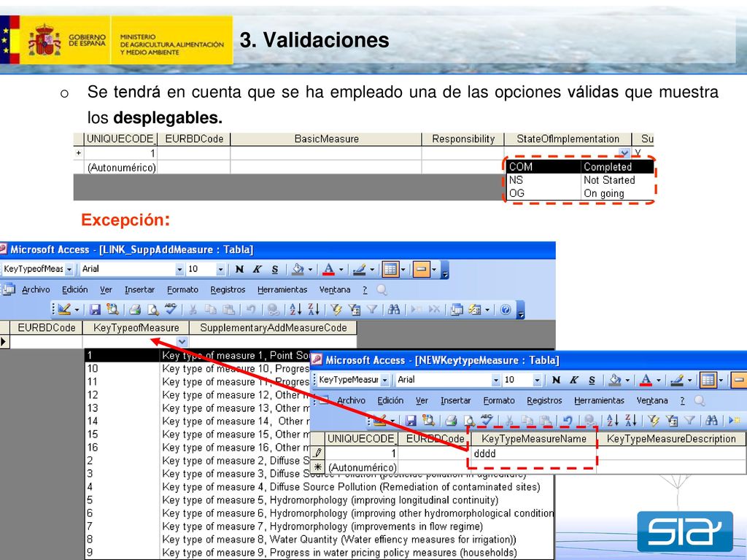Screen dimensions: 747x560
Task: Click KeyTypeMeasureDescription column header
Action: pos(671,438)
